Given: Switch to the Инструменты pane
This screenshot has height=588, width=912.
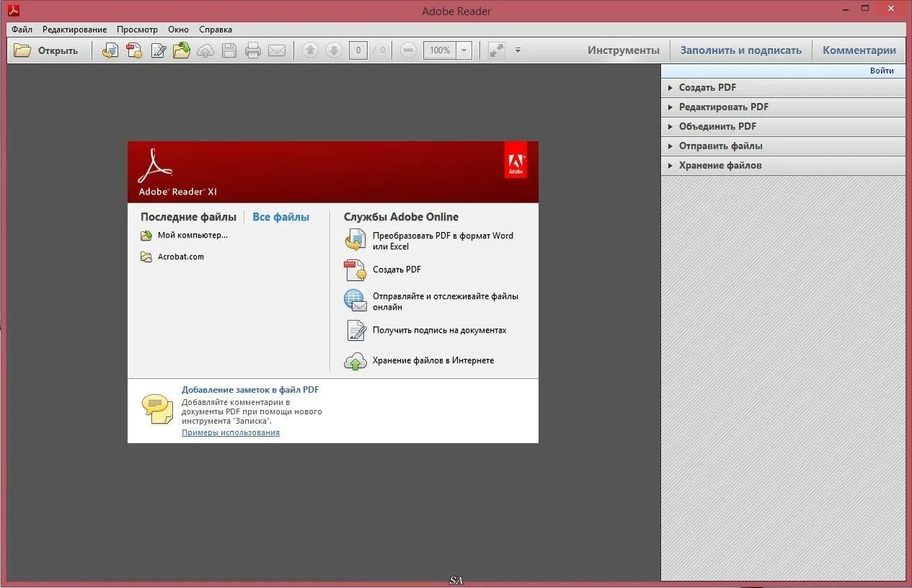Looking at the screenshot, I should (x=624, y=50).
